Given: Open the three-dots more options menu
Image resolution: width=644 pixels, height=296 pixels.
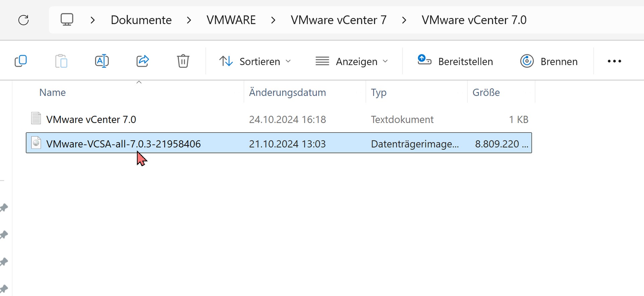Looking at the screenshot, I should point(614,61).
